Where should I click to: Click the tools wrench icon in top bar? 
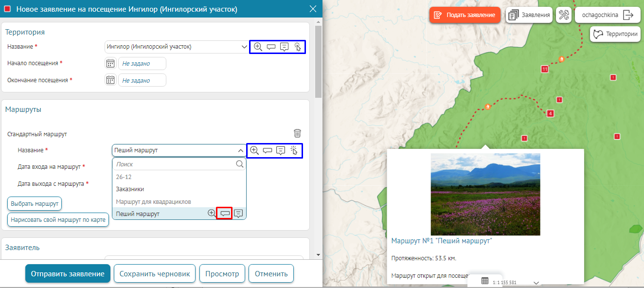pyautogui.click(x=563, y=15)
